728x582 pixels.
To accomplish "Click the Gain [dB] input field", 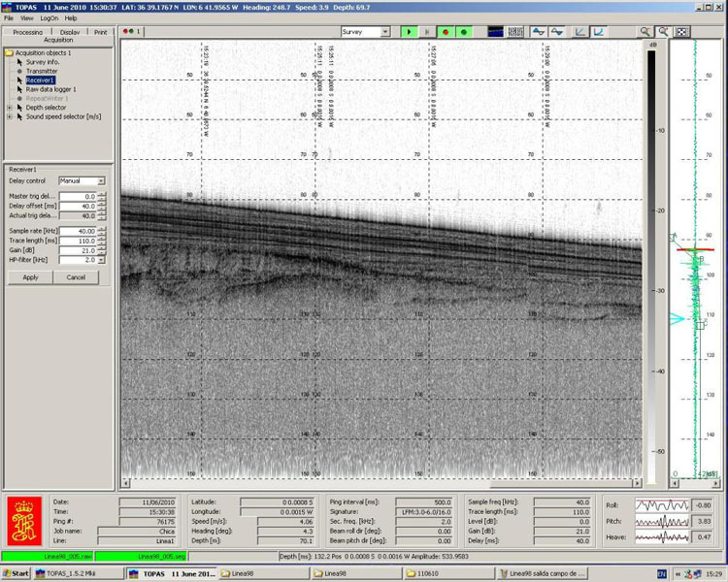I will [x=78, y=250].
